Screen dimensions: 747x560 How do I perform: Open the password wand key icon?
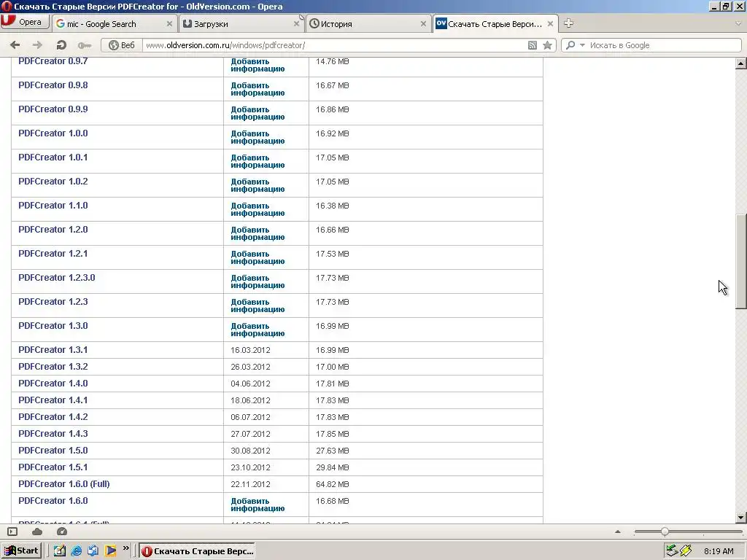[x=85, y=45]
